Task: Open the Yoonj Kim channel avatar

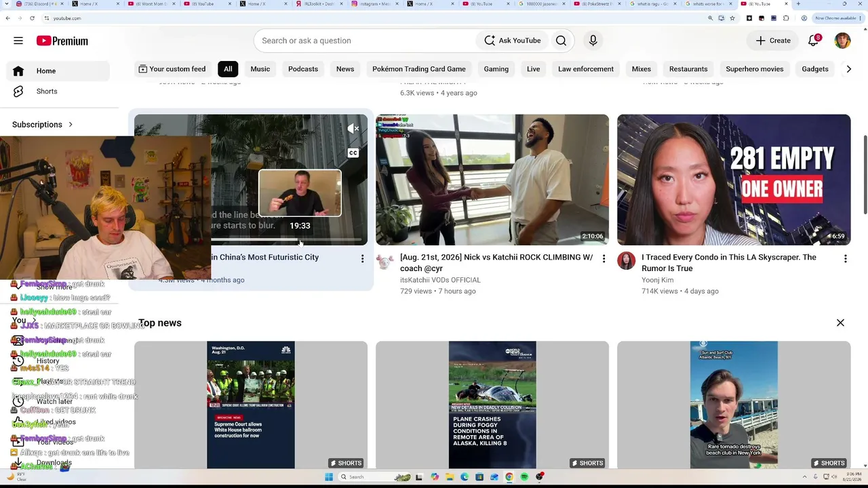Action: (627, 261)
